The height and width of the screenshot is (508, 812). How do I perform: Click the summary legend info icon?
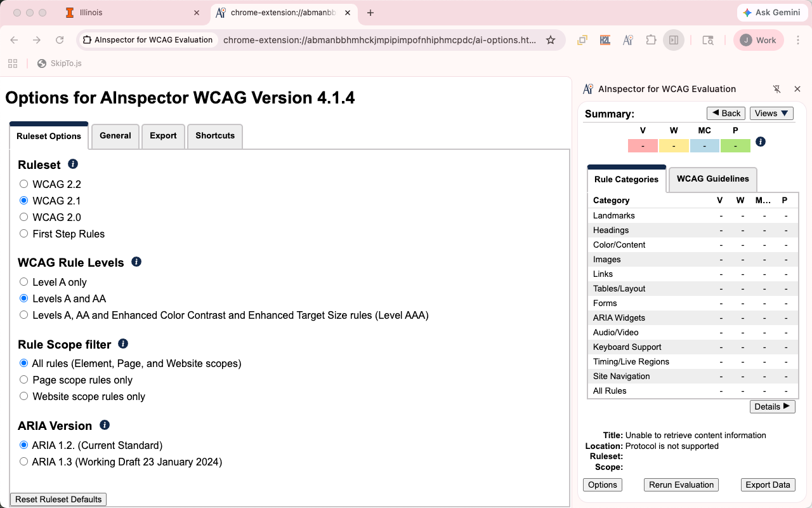[761, 142]
